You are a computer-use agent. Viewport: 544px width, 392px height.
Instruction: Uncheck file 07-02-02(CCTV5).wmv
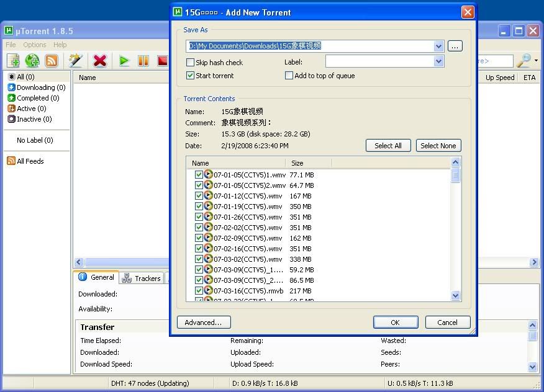(x=199, y=228)
